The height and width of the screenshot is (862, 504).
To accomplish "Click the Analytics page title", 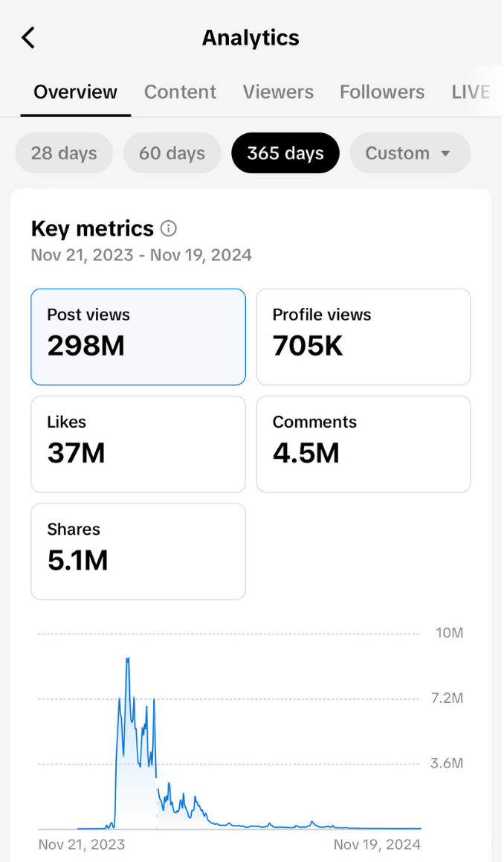I will click(251, 38).
